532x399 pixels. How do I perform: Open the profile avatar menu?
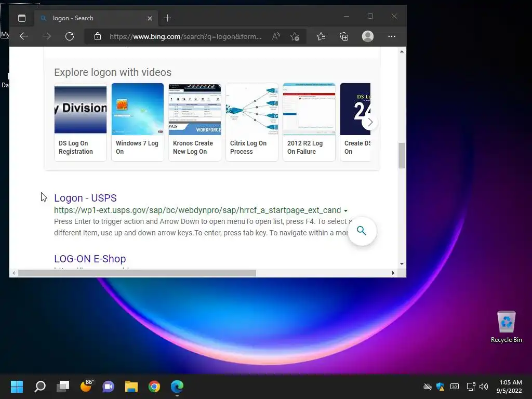[368, 36]
